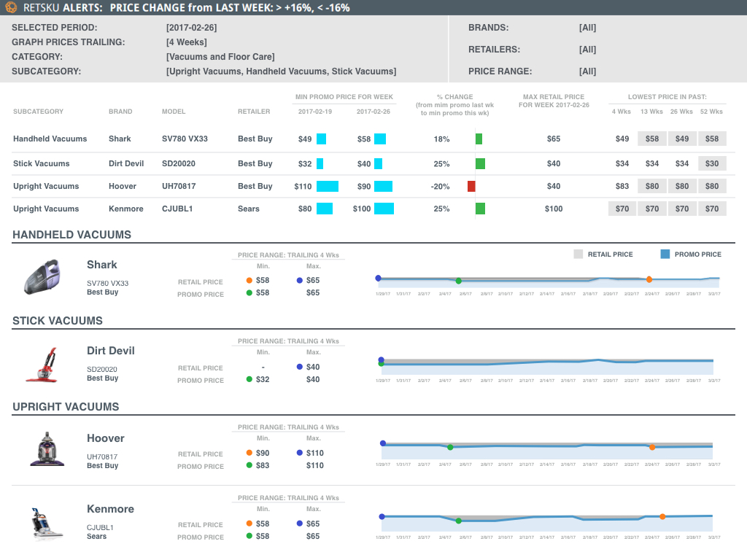The width and height of the screenshot is (747, 560).
Task: Click the $110 promo bar for Hoover 2017-02-19
Action: pyautogui.click(x=328, y=186)
